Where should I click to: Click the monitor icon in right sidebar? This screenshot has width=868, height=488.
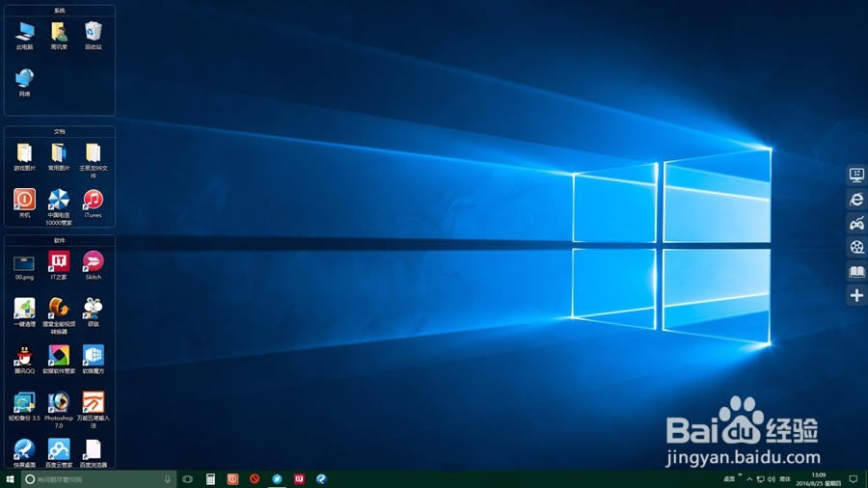pyautogui.click(x=856, y=176)
